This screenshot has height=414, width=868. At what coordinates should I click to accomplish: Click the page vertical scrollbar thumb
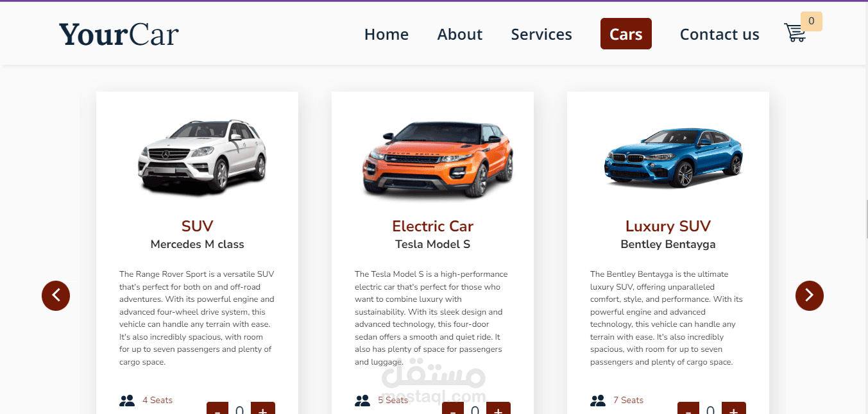(x=866, y=218)
